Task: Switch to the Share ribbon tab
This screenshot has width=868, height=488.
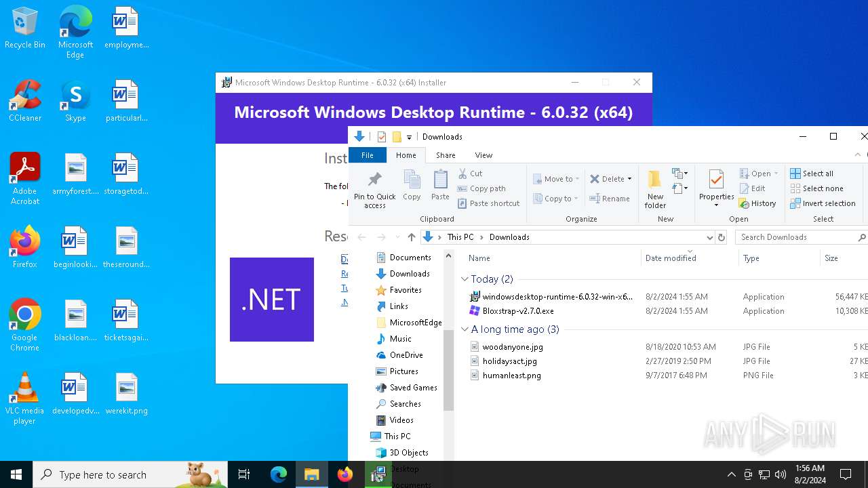Action: coord(446,155)
